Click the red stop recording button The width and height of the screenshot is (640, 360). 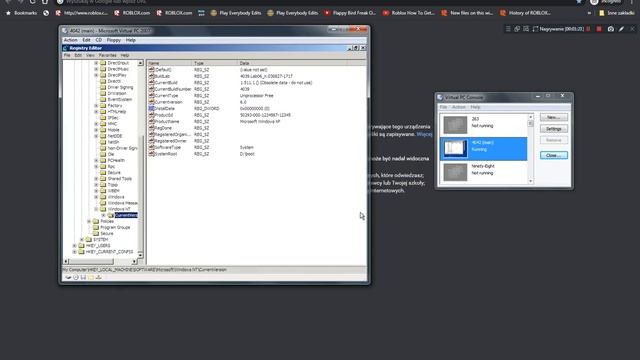click(599, 29)
